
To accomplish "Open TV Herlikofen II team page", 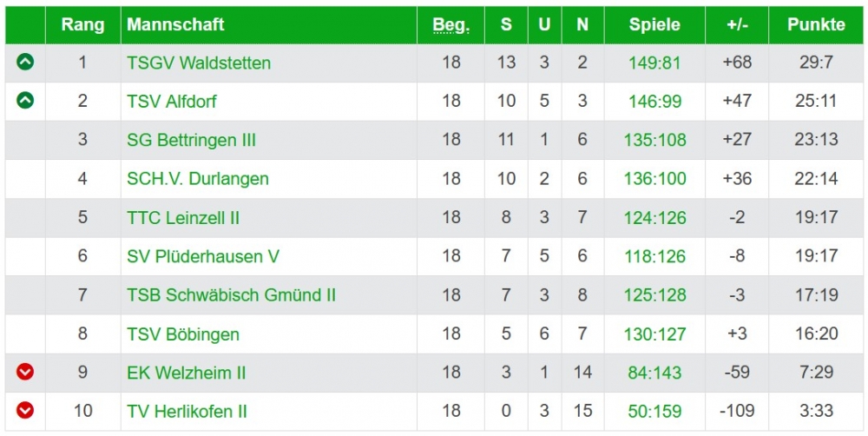I will (187, 412).
